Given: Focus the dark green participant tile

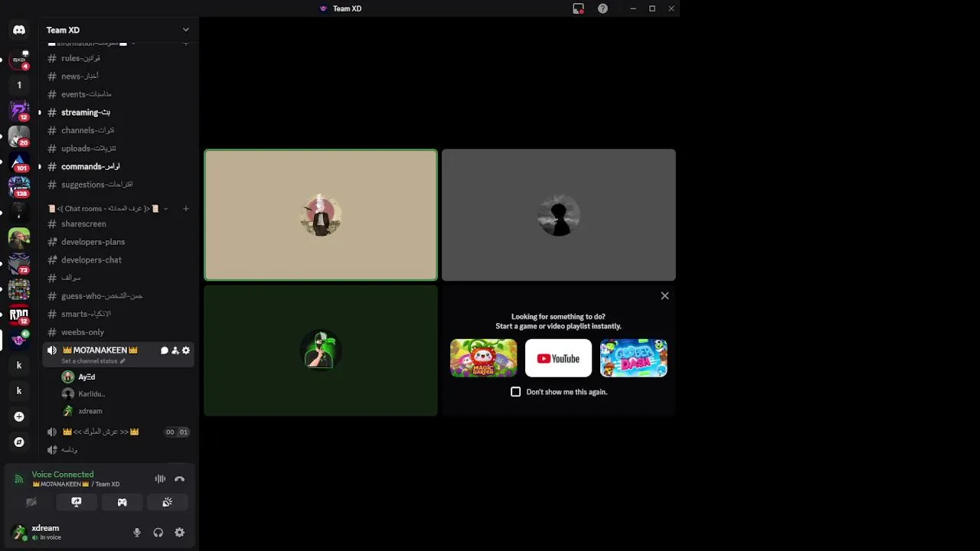Looking at the screenshot, I should tap(321, 350).
